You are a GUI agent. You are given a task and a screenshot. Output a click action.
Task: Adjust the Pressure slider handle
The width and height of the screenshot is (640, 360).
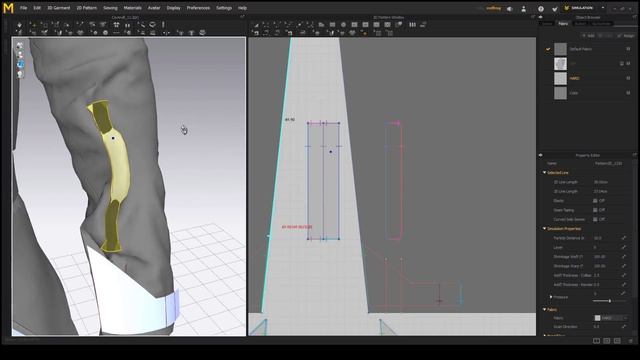click(610, 301)
